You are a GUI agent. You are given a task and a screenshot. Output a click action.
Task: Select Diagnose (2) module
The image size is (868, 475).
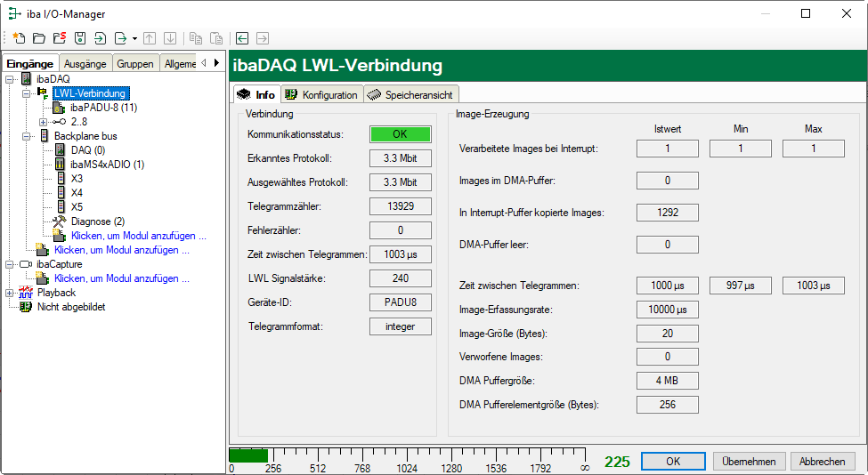[97, 221]
